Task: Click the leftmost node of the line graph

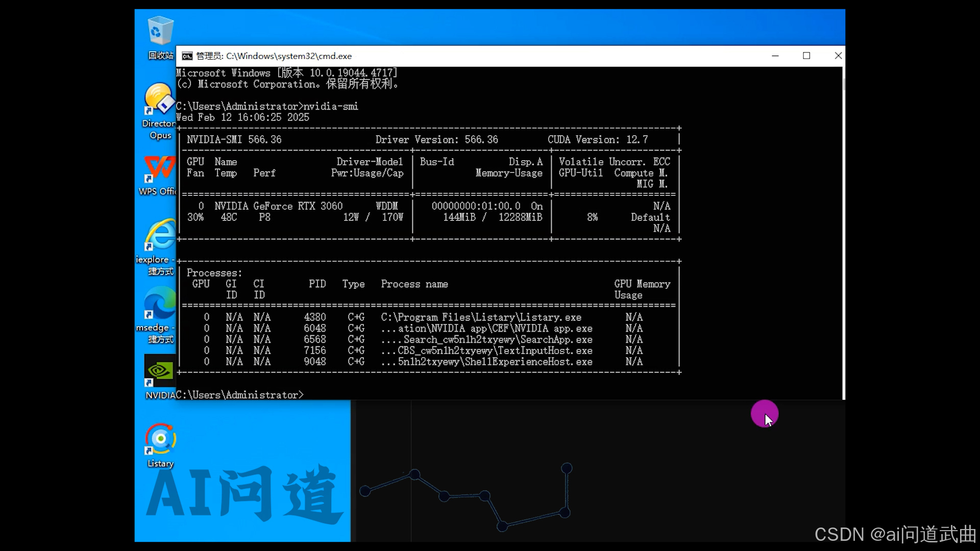Action: click(365, 491)
